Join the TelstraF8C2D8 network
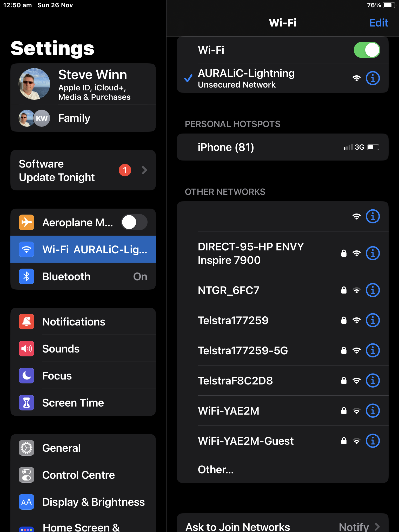399x532 pixels. pos(283,381)
